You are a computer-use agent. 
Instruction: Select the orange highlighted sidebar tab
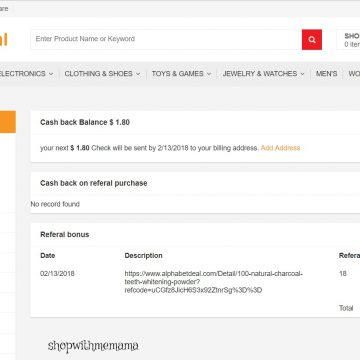point(8,122)
